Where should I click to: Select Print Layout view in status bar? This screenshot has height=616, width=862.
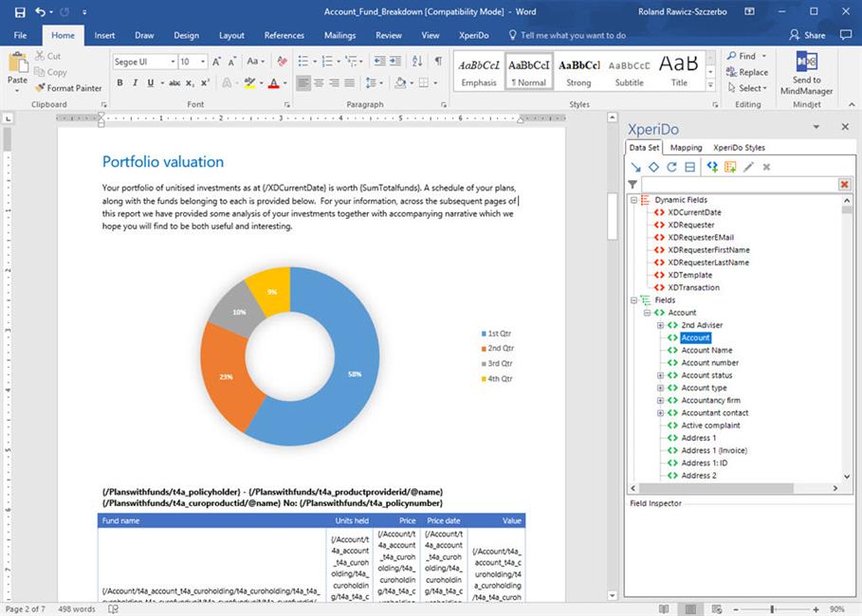click(x=690, y=608)
